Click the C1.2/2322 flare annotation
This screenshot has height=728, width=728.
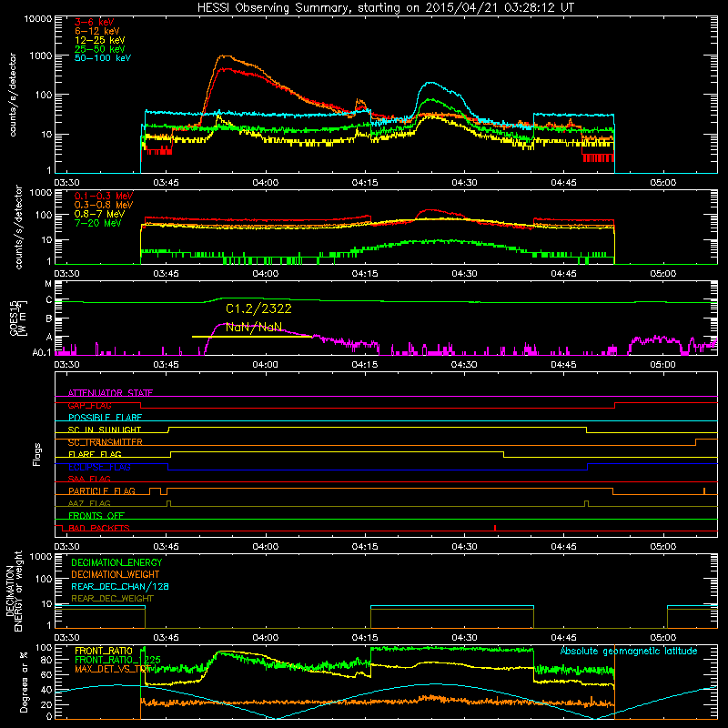(258, 308)
